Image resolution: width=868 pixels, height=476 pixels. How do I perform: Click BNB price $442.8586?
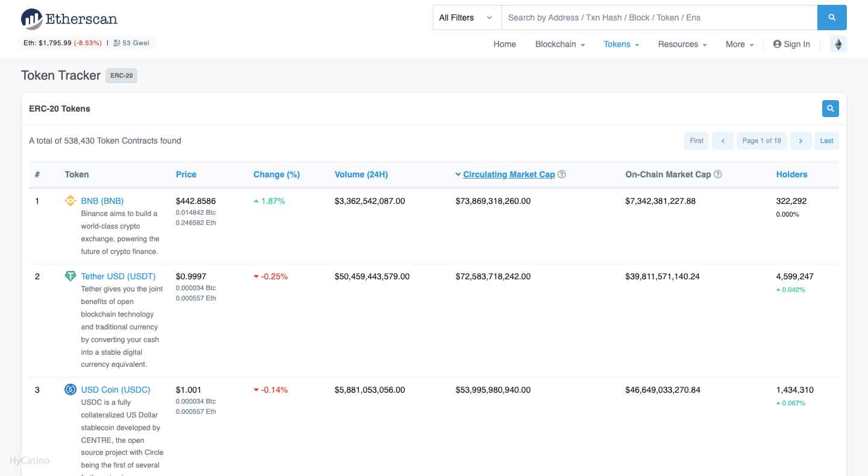coord(196,201)
